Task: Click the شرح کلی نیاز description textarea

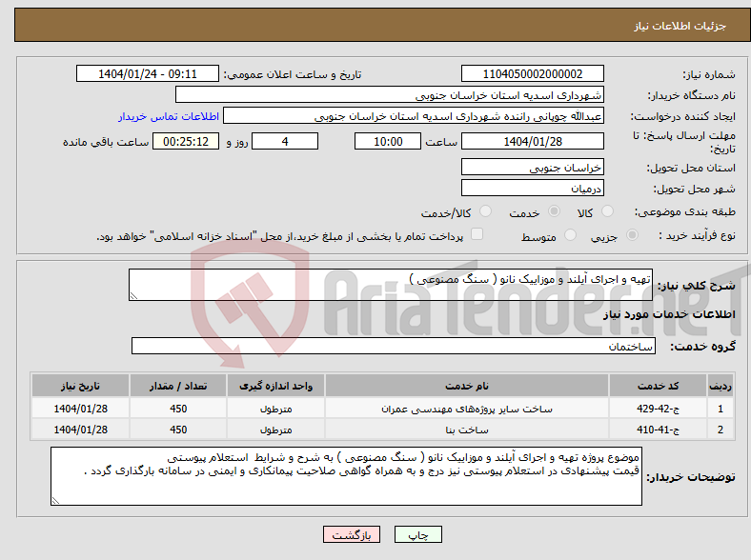Action: 391,285
